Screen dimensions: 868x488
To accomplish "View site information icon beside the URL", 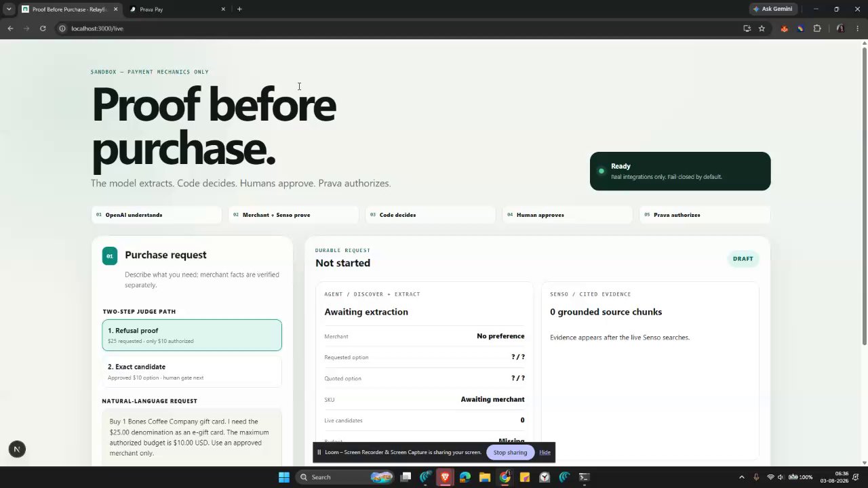I will [x=62, y=28].
